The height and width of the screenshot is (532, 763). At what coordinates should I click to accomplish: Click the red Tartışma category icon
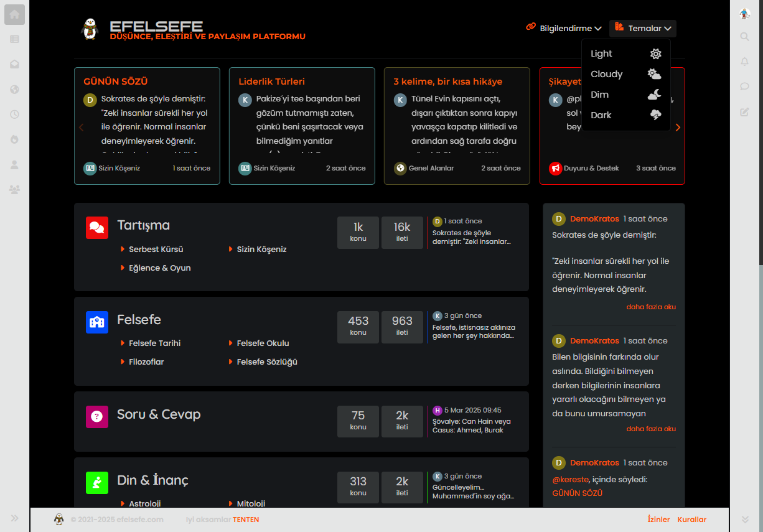point(97,228)
